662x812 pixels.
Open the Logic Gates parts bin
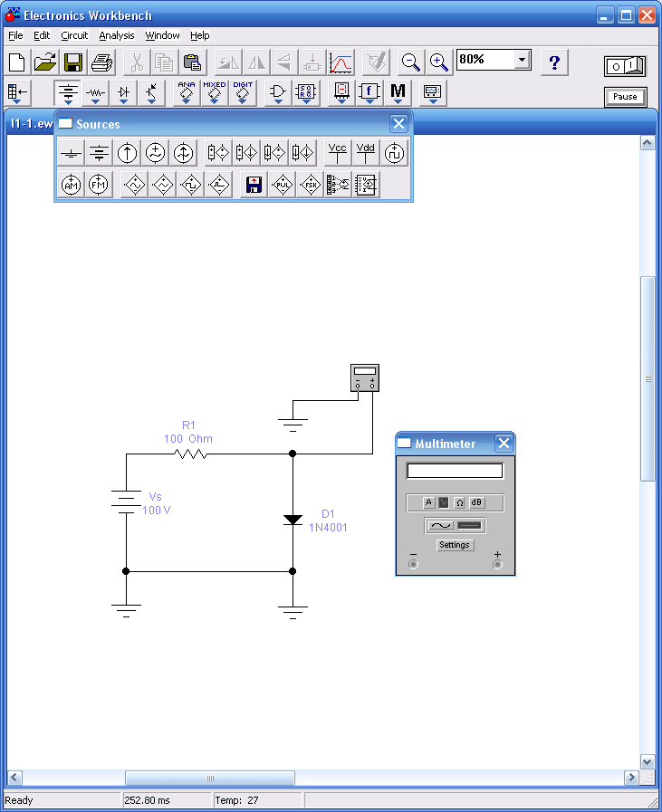point(278,92)
